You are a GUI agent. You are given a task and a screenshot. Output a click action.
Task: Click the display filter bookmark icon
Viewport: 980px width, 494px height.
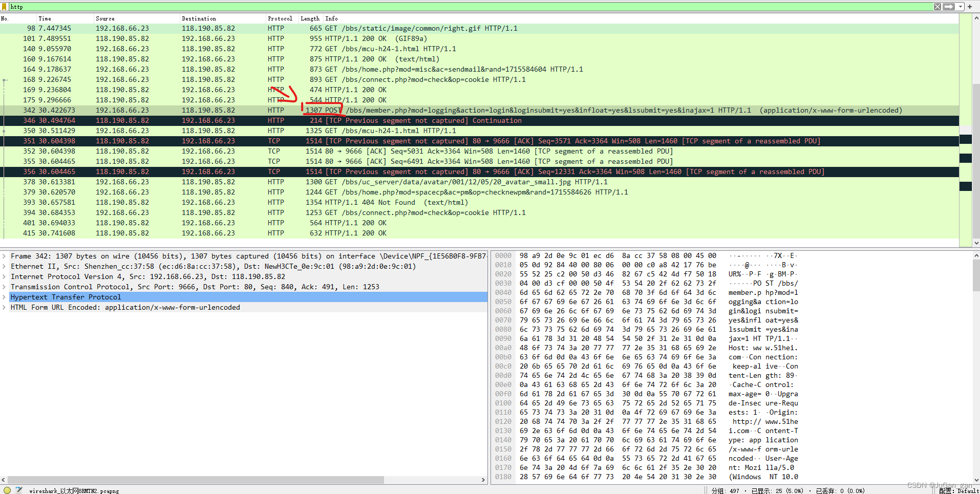(5, 7)
